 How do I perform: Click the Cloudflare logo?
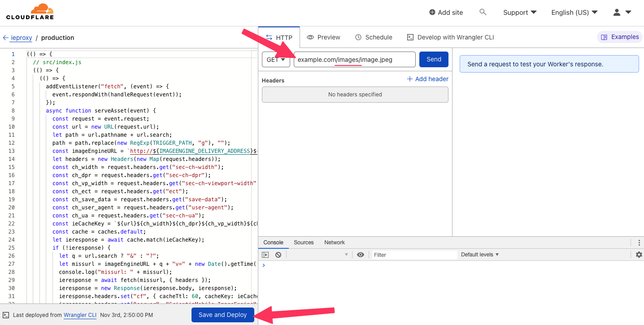pyautogui.click(x=30, y=12)
